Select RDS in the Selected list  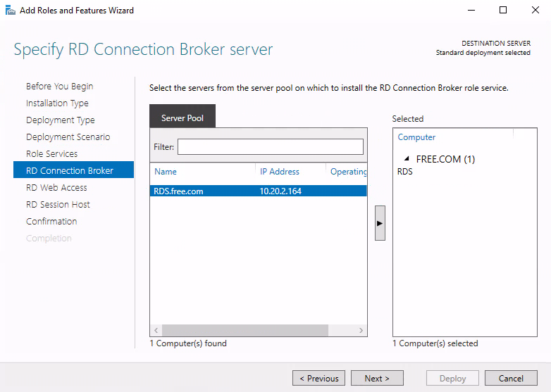[x=405, y=172]
